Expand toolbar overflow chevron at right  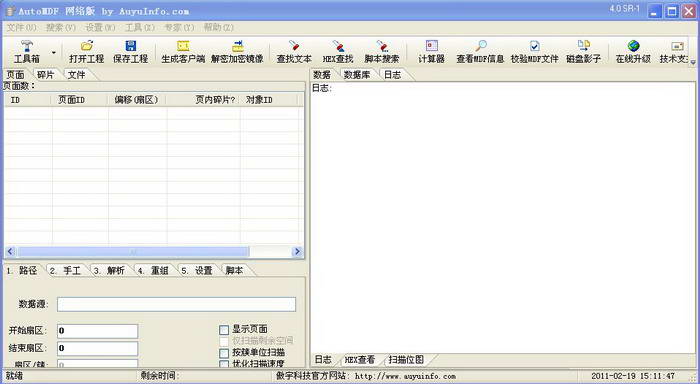coord(693,62)
